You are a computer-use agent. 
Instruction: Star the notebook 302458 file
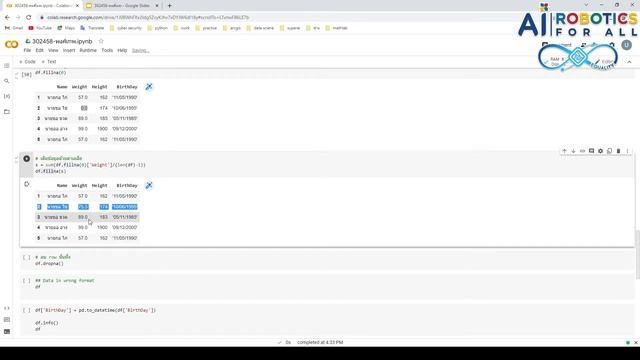point(101,41)
